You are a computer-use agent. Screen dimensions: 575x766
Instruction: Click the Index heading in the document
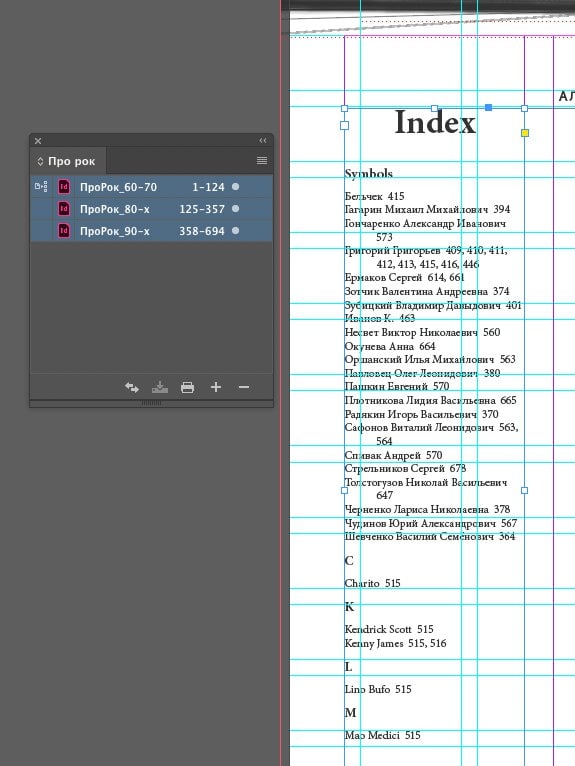[435, 122]
